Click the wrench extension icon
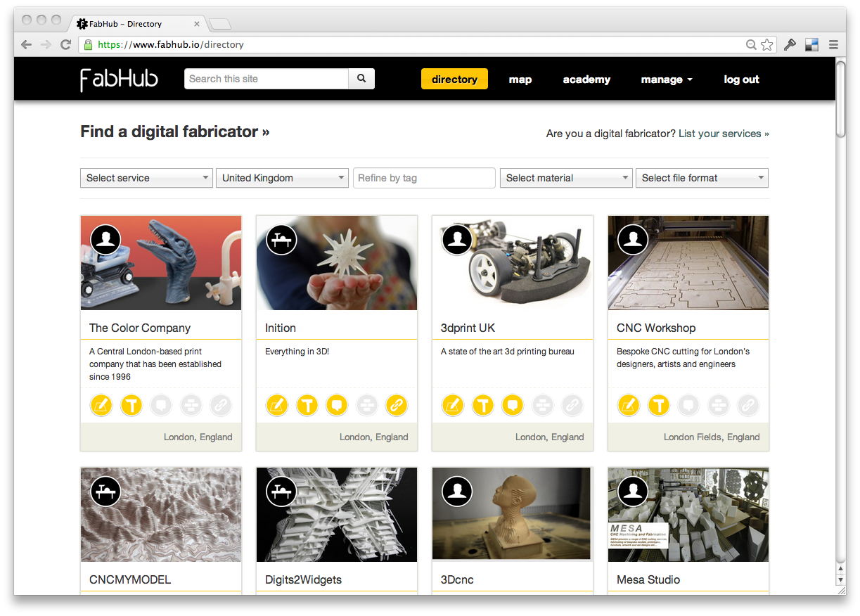Viewport: 860px width, 616px height. 790,44
